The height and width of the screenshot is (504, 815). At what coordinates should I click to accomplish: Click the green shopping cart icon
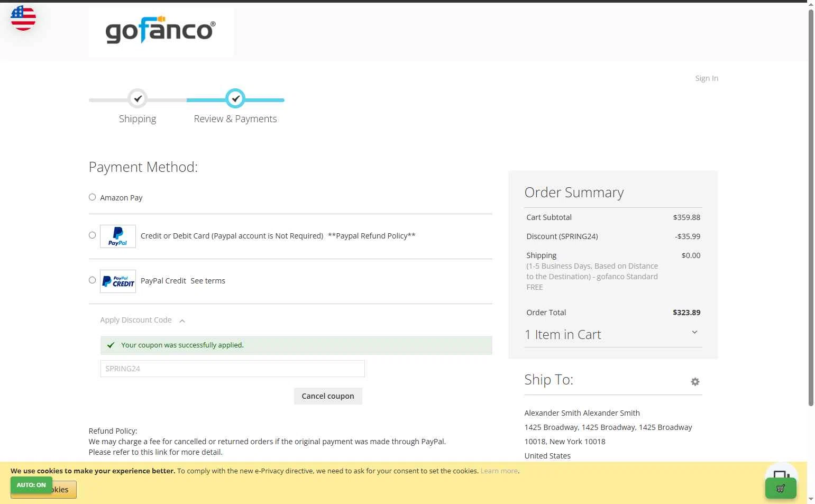pos(781,488)
